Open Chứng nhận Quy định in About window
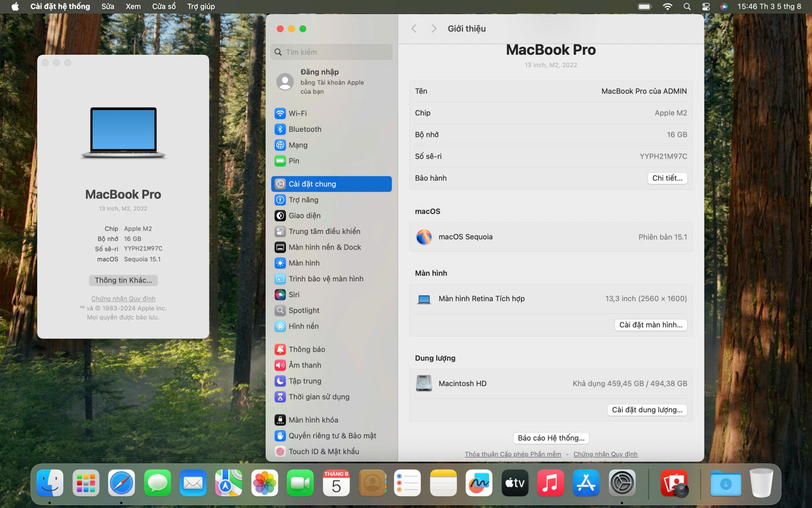The width and height of the screenshot is (812, 508). click(x=123, y=298)
